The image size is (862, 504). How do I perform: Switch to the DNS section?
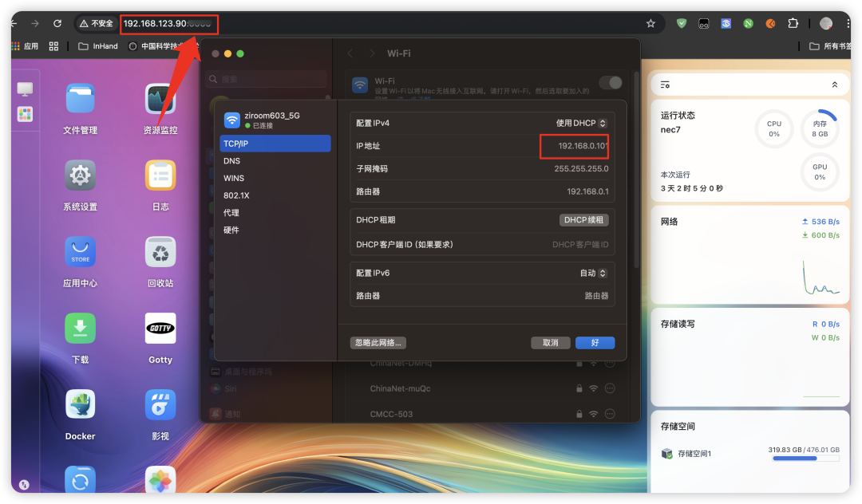click(x=231, y=160)
